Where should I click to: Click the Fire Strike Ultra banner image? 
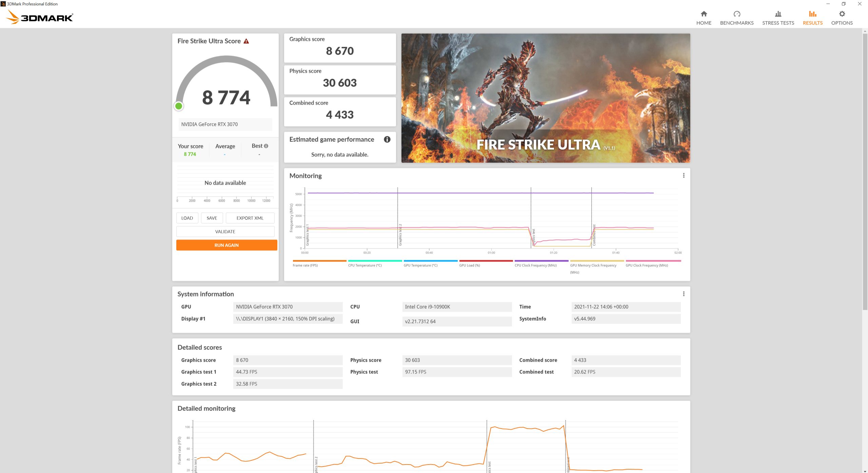coord(545,98)
